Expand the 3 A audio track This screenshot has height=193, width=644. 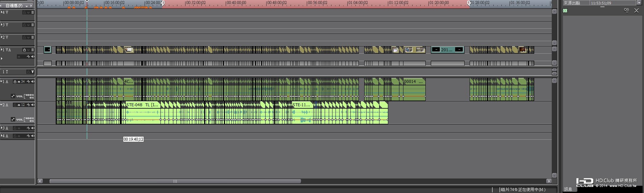pyautogui.click(x=2, y=128)
